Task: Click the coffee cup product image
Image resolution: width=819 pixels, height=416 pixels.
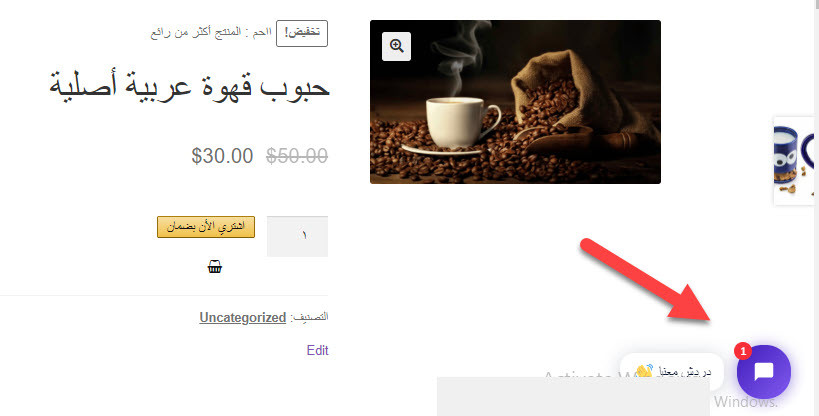Action: point(515,102)
